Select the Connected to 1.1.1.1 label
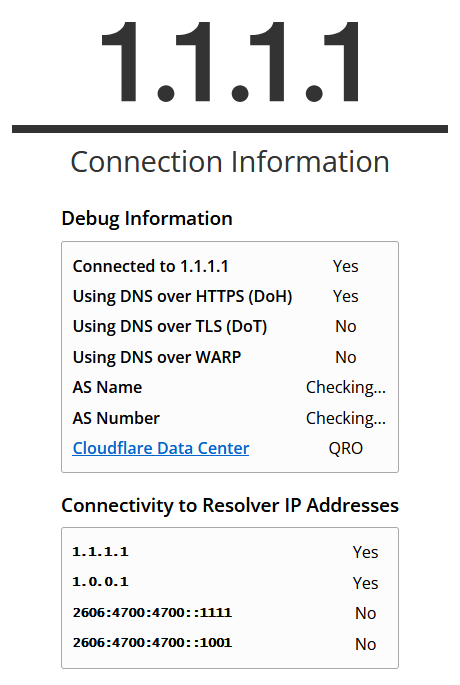The height and width of the screenshot is (685, 460). pyautogui.click(x=150, y=266)
